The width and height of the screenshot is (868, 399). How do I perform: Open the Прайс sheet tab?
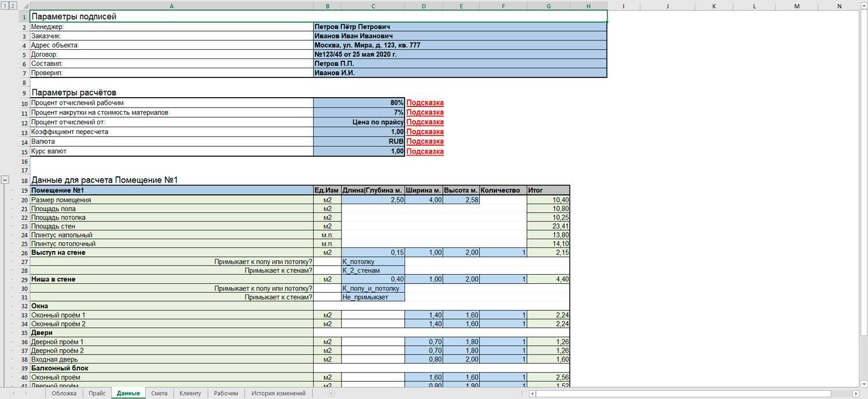97,393
